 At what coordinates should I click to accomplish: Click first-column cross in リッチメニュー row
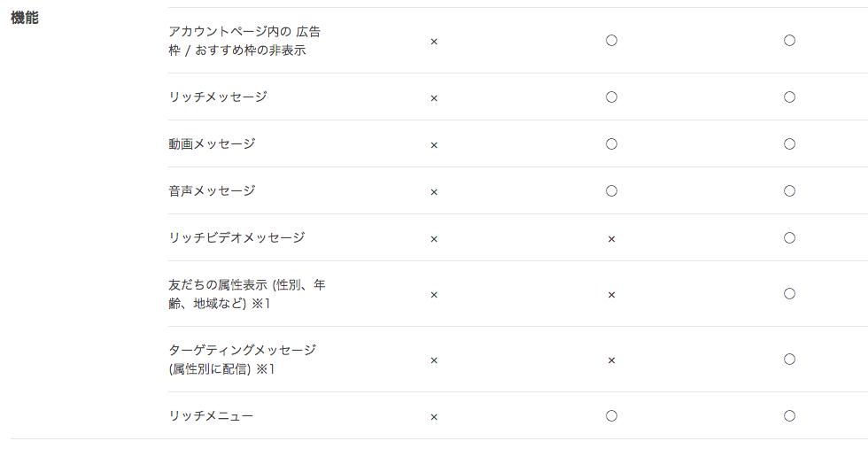pyautogui.click(x=434, y=417)
